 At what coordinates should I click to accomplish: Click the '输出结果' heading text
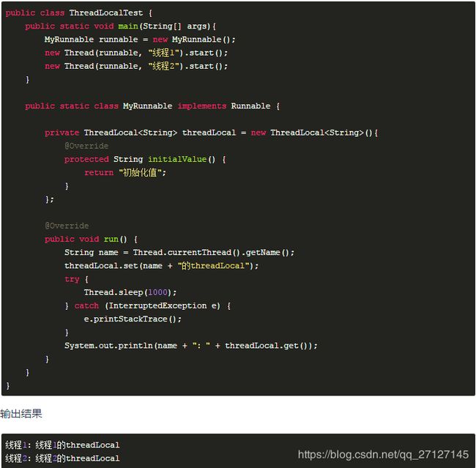click(x=21, y=414)
